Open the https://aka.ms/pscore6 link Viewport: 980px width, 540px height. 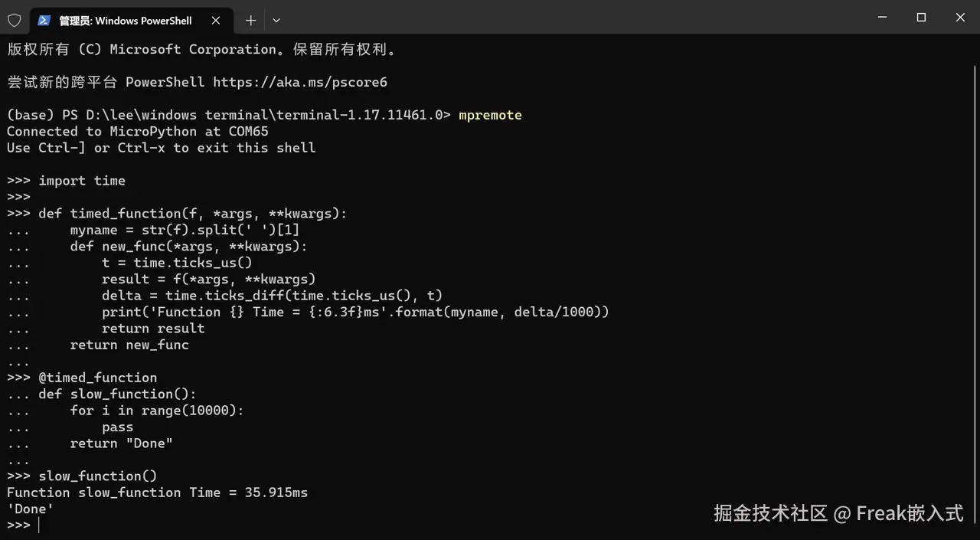(300, 82)
